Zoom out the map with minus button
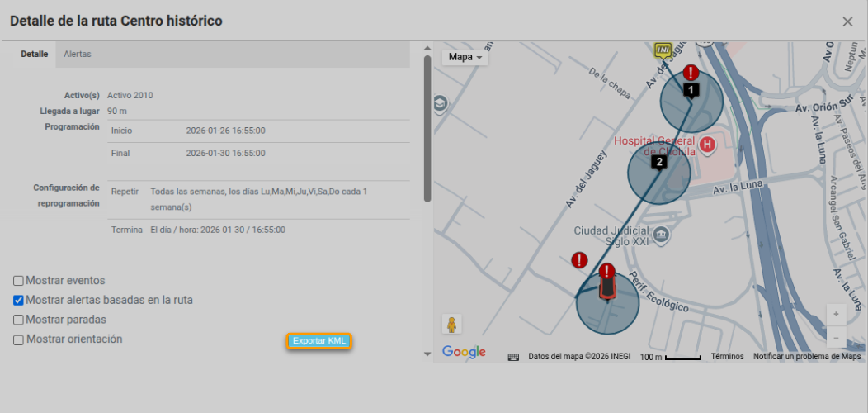Viewport: 868px width, 413px height. click(836, 337)
